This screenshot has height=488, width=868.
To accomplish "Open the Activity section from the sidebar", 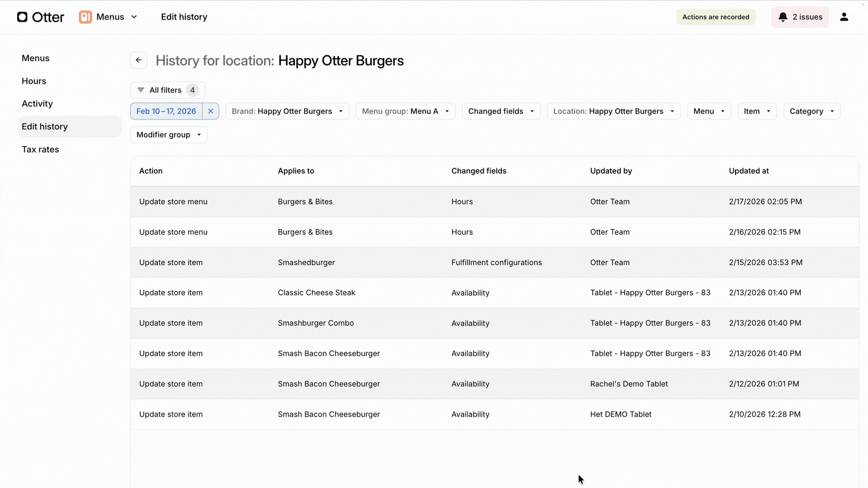I will pyautogui.click(x=37, y=103).
